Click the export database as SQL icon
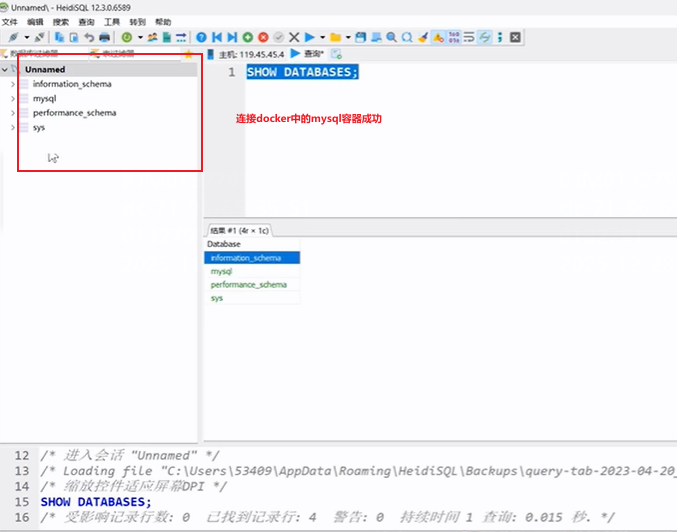This screenshot has height=532, width=677. (x=167, y=38)
